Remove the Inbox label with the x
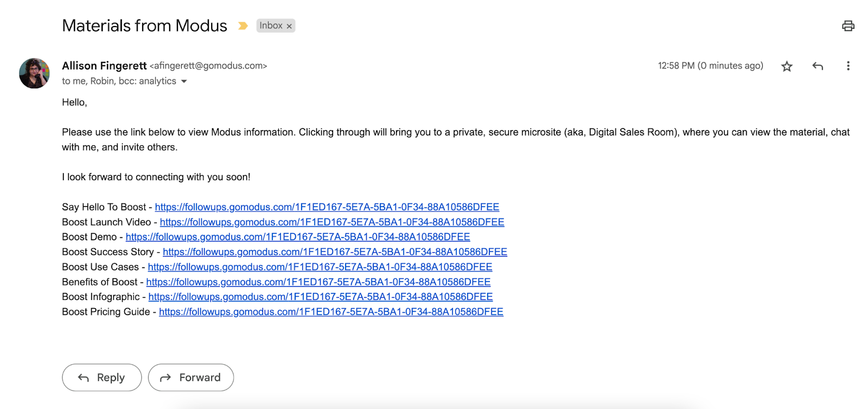Image resolution: width=868 pixels, height=409 pixels. [289, 26]
